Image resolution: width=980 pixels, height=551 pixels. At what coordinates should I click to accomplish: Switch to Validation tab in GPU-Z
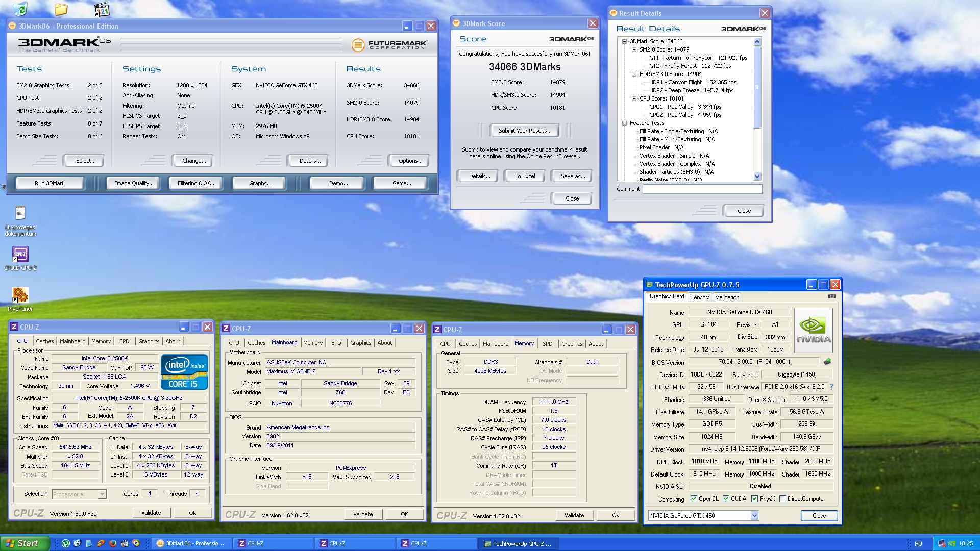727,297
